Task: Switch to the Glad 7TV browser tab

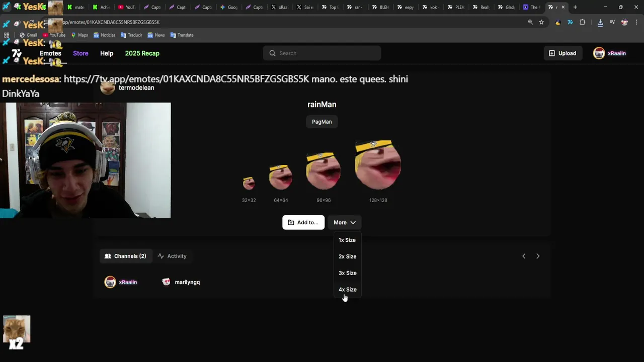Action: coord(507,7)
